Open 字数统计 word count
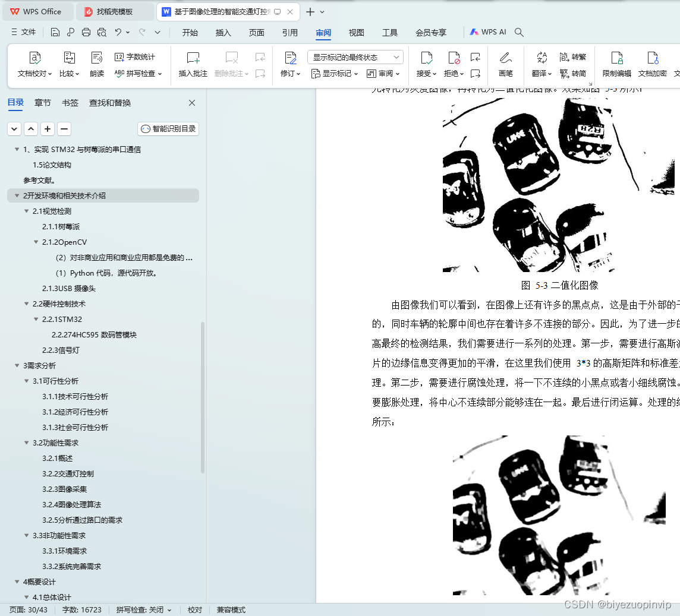The image size is (680, 616). point(134,57)
